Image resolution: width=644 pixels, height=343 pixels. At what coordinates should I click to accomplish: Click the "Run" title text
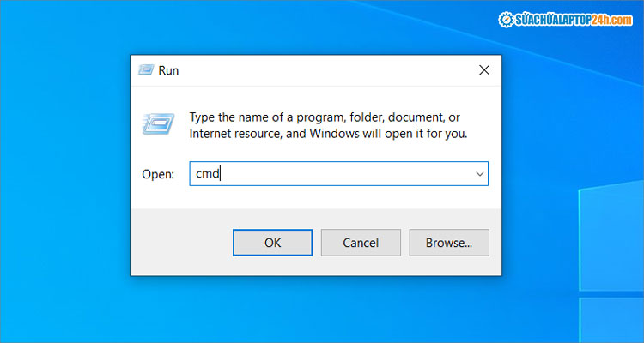pos(168,70)
